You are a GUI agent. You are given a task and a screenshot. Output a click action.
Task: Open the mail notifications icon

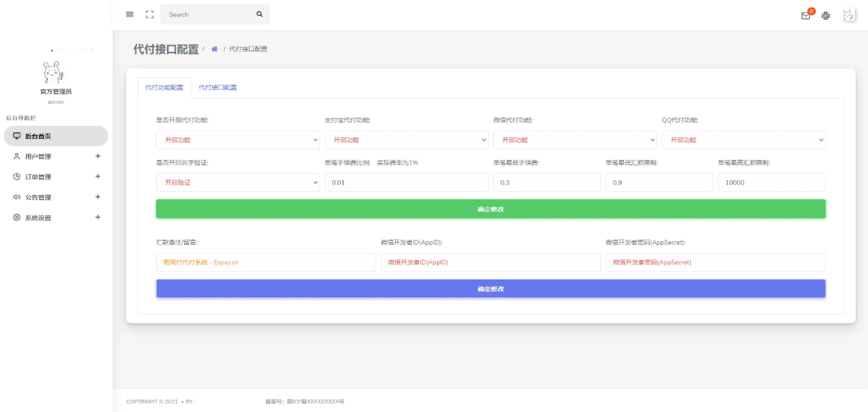(806, 16)
